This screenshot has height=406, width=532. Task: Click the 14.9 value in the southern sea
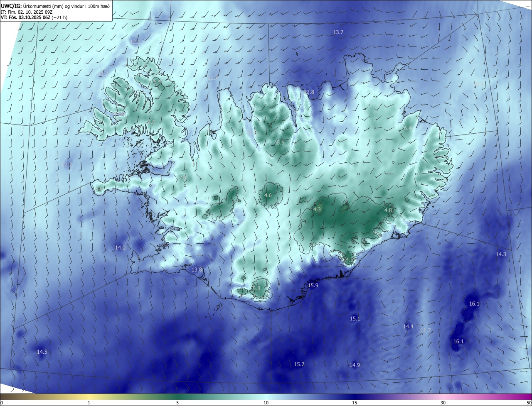coord(355,365)
